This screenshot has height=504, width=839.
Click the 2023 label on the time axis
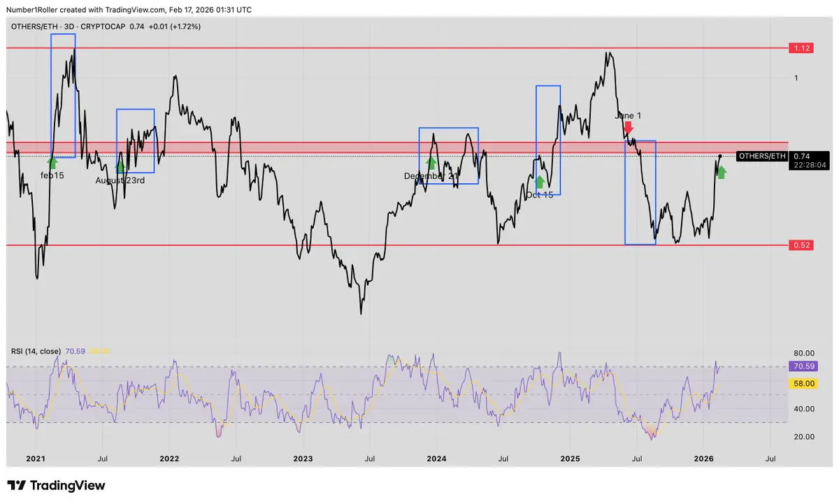pyautogui.click(x=302, y=459)
